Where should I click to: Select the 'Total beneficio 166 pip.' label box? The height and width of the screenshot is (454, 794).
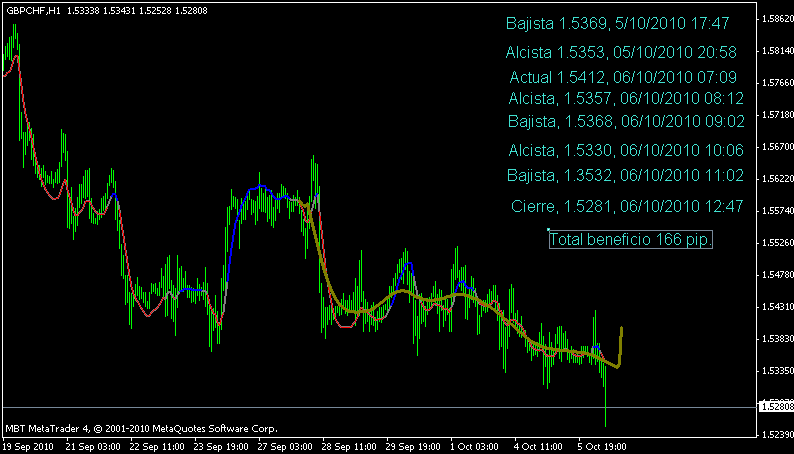[631, 240]
